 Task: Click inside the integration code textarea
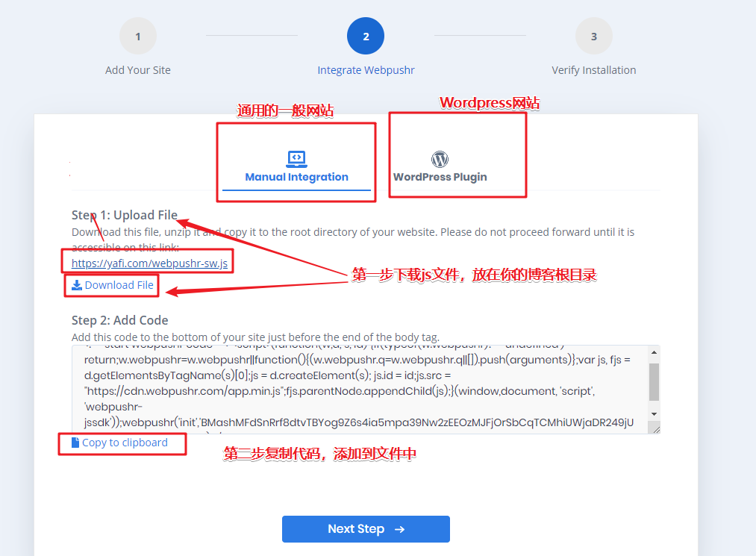360,390
